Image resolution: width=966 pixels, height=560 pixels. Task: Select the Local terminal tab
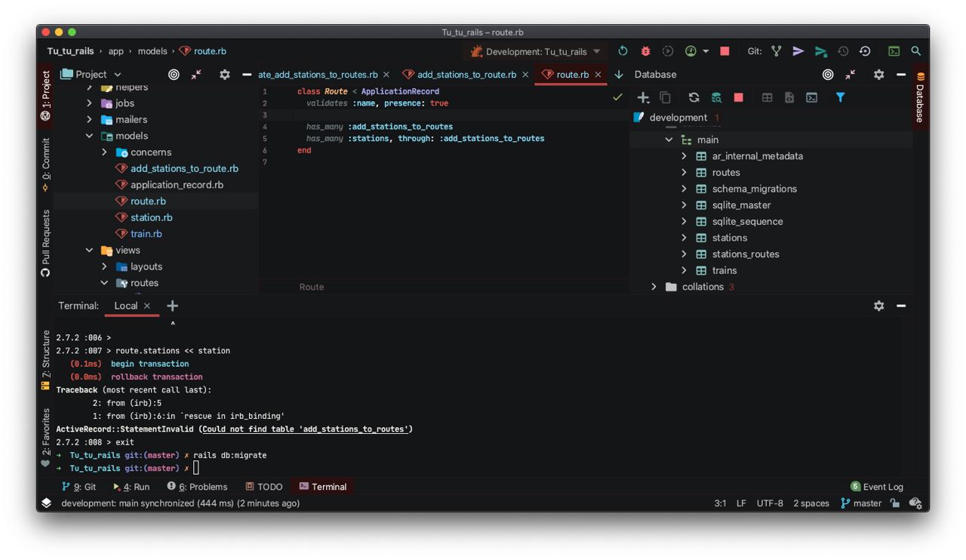click(125, 306)
